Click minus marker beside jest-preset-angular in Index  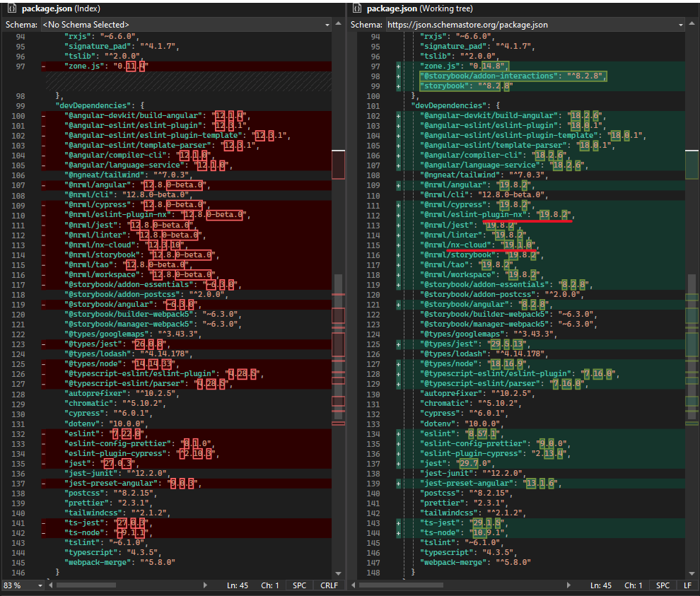(44, 484)
